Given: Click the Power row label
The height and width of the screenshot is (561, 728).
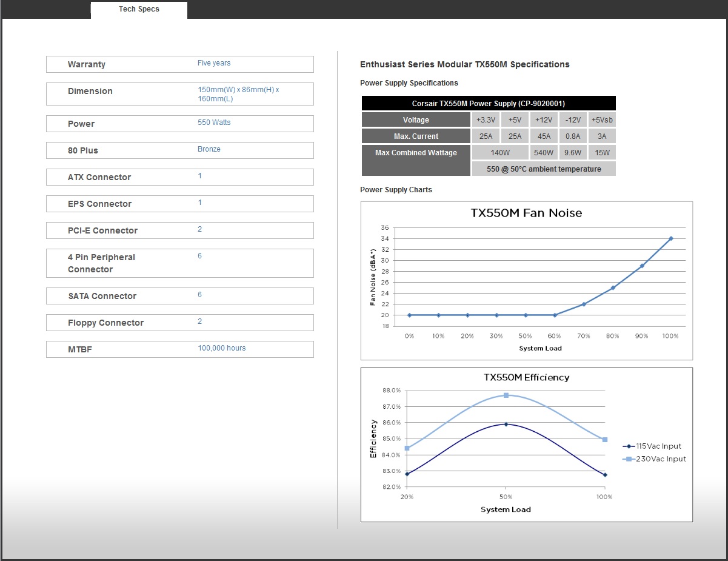Looking at the screenshot, I should (x=81, y=124).
